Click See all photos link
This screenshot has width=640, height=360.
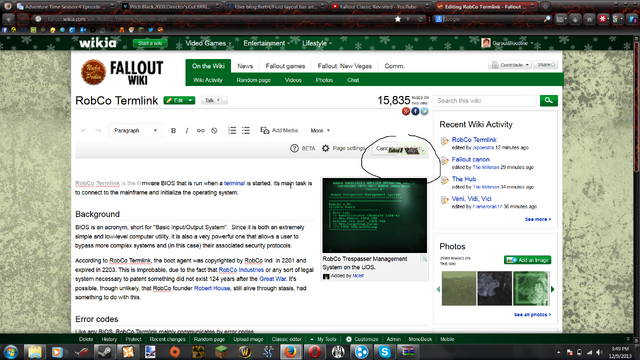click(x=532, y=315)
